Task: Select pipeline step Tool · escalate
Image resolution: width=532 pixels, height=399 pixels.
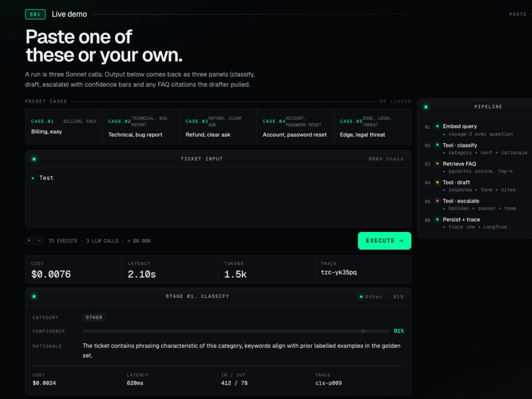Action: tap(461, 201)
